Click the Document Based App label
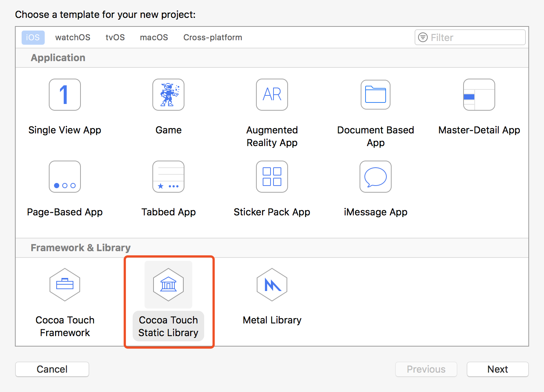Image resolution: width=544 pixels, height=392 pixels. click(x=376, y=136)
